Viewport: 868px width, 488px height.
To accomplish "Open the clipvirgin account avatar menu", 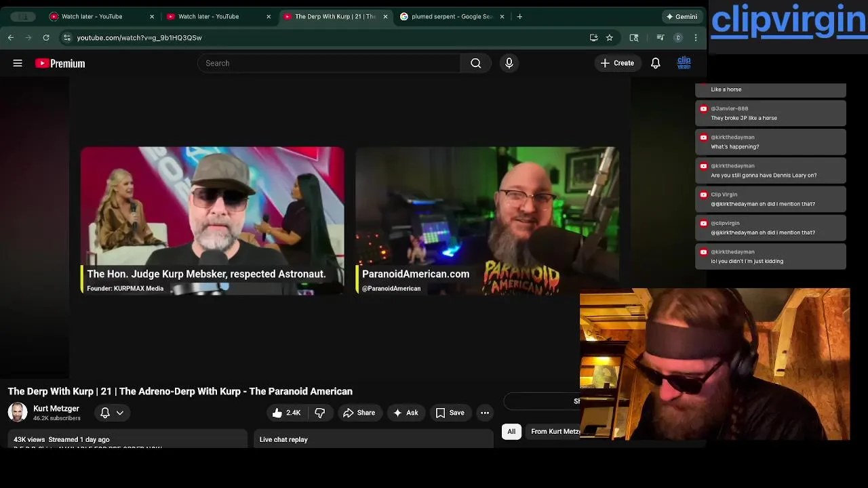I will [684, 63].
